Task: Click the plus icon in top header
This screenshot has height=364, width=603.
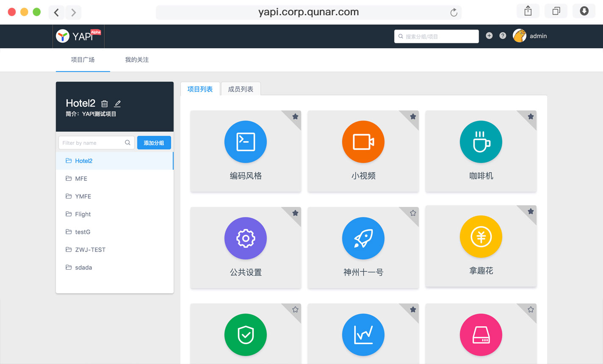Action: [489, 36]
